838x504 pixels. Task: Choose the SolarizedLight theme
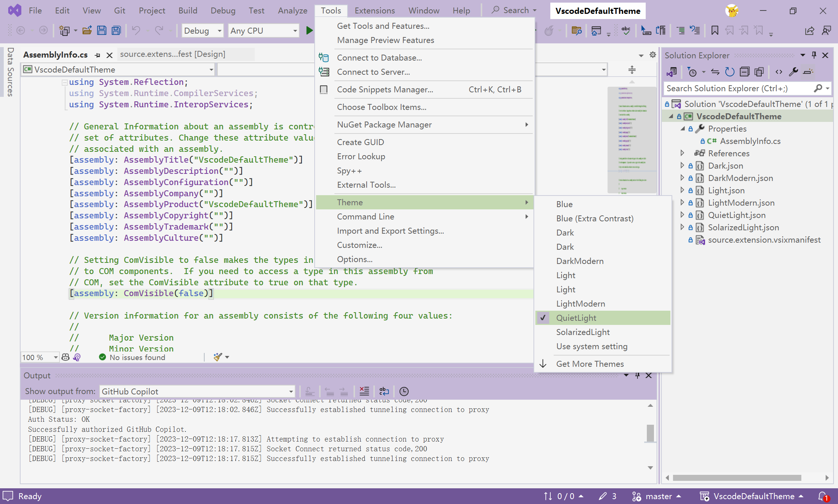coord(583,332)
